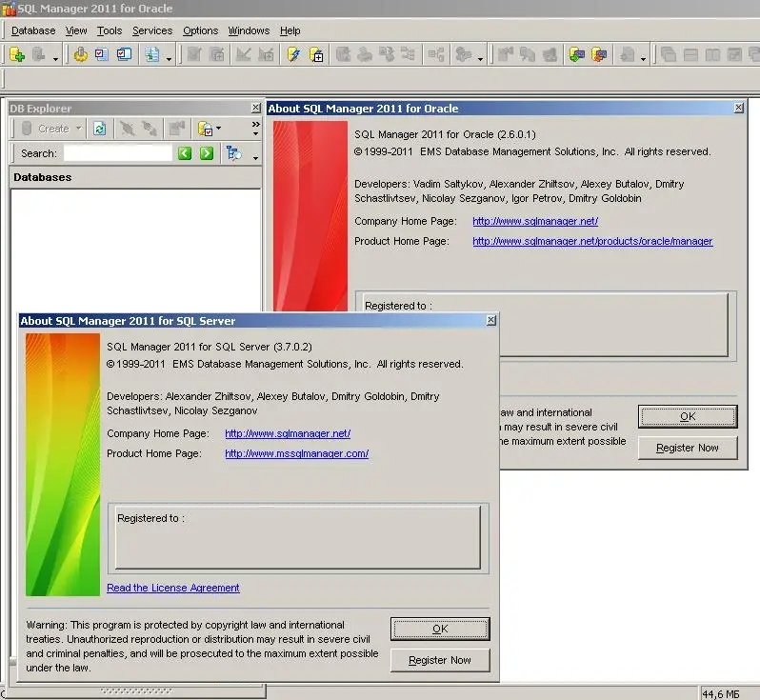760x700 pixels.
Task: Open the Read the License Agreement link
Action: (x=173, y=588)
